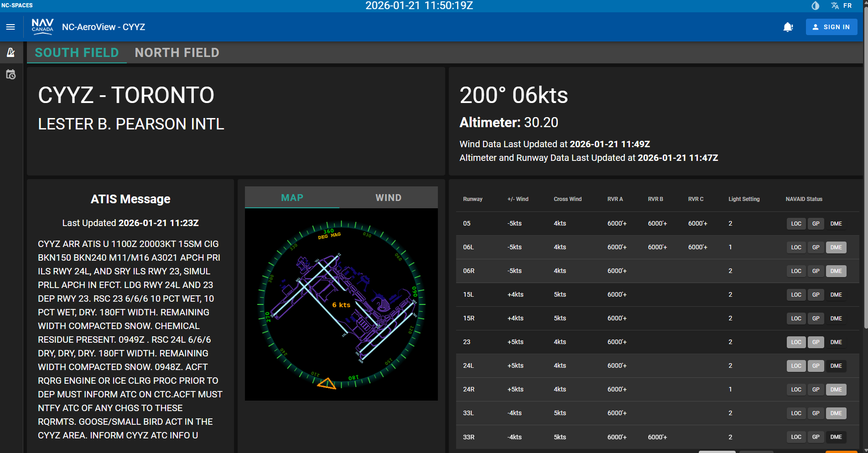Switch to the NORTH FIELD tab

(x=177, y=52)
